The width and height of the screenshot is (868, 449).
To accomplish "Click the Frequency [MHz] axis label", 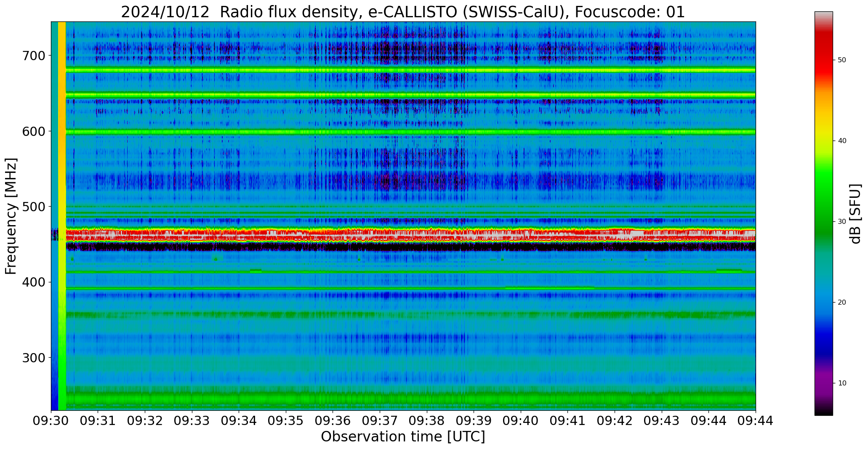I will coord(11,216).
